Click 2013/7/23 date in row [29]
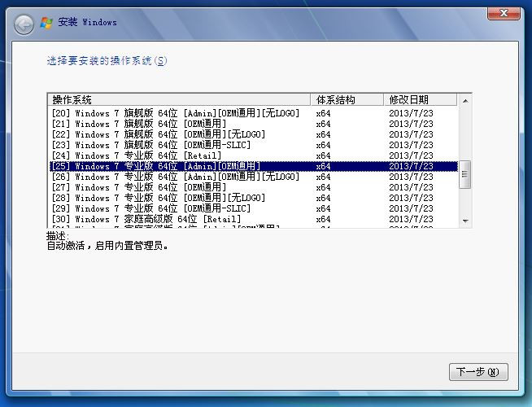The image size is (532, 407). pos(411,208)
